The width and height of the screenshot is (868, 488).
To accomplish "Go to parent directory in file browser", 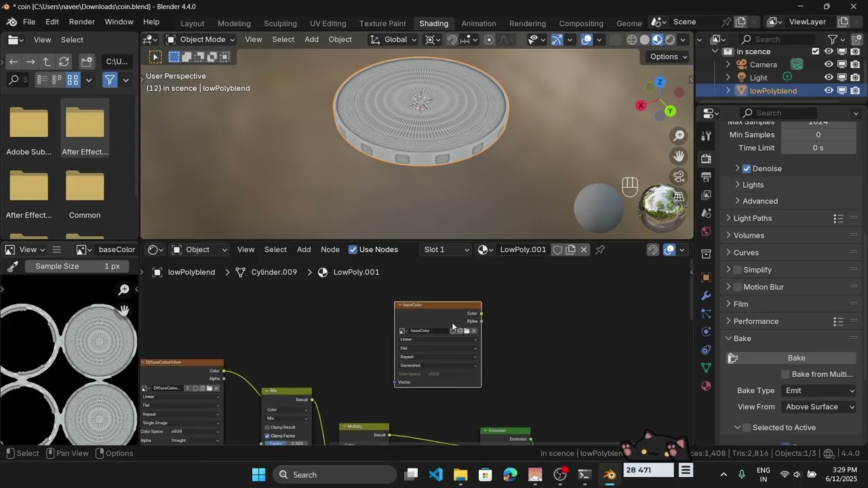I will [47, 62].
